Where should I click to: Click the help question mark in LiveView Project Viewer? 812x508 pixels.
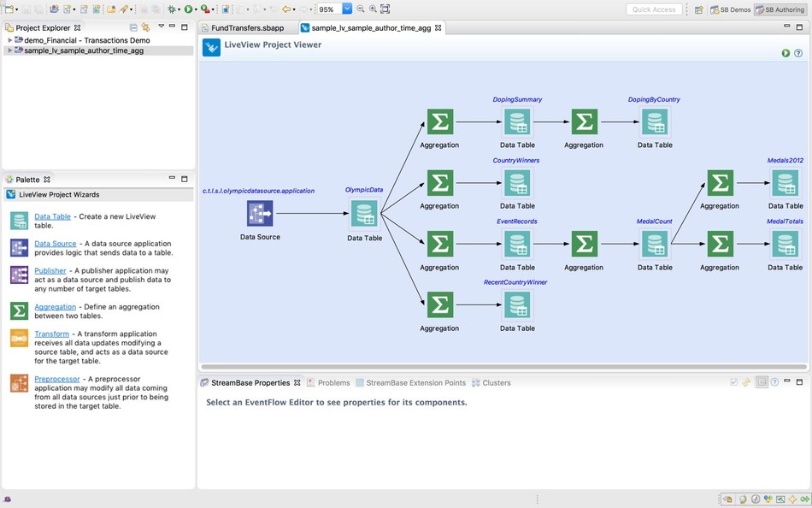click(798, 52)
